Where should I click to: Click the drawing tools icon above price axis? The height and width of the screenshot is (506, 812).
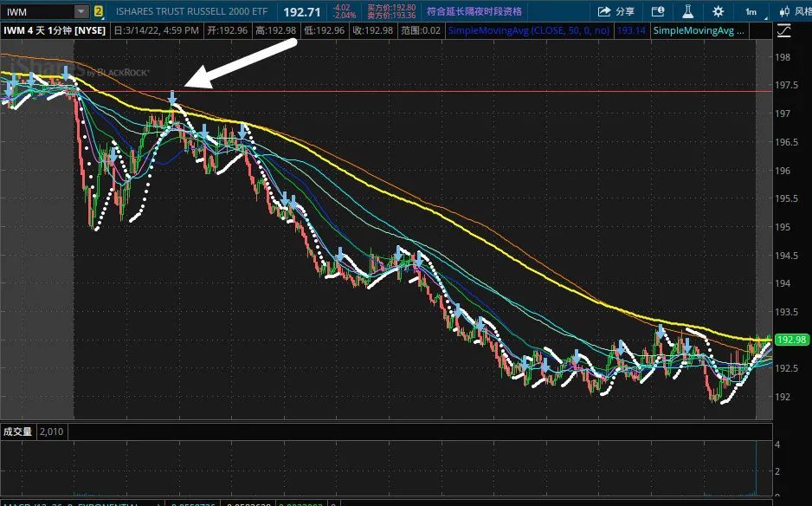click(784, 31)
